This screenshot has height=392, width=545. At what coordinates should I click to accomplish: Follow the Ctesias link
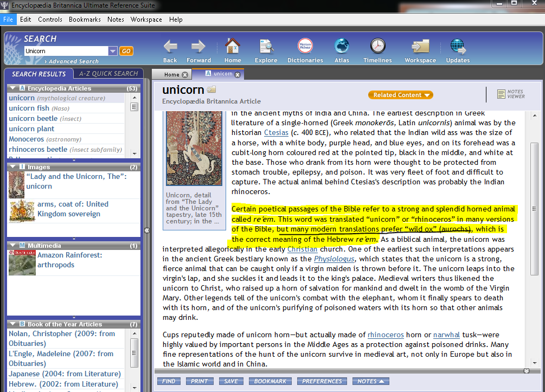tap(276, 132)
